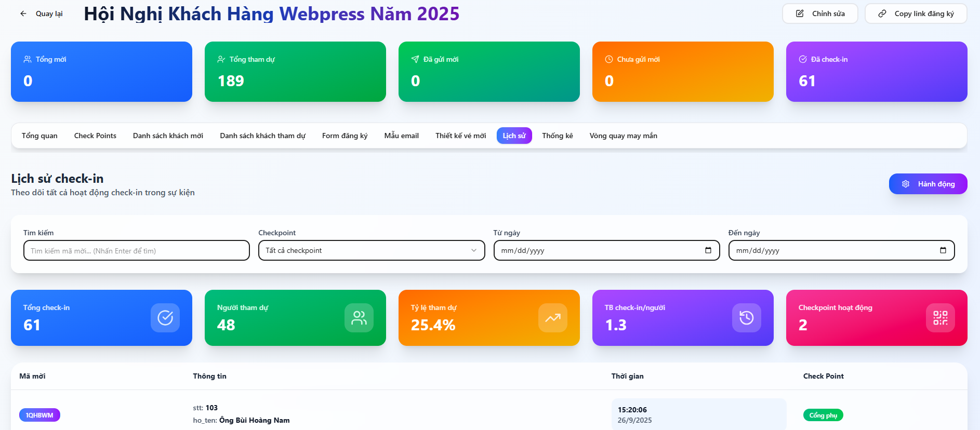Viewport: 980px width, 430px height.
Task: Click the back arrow next to Quay lại
Action: [23, 14]
